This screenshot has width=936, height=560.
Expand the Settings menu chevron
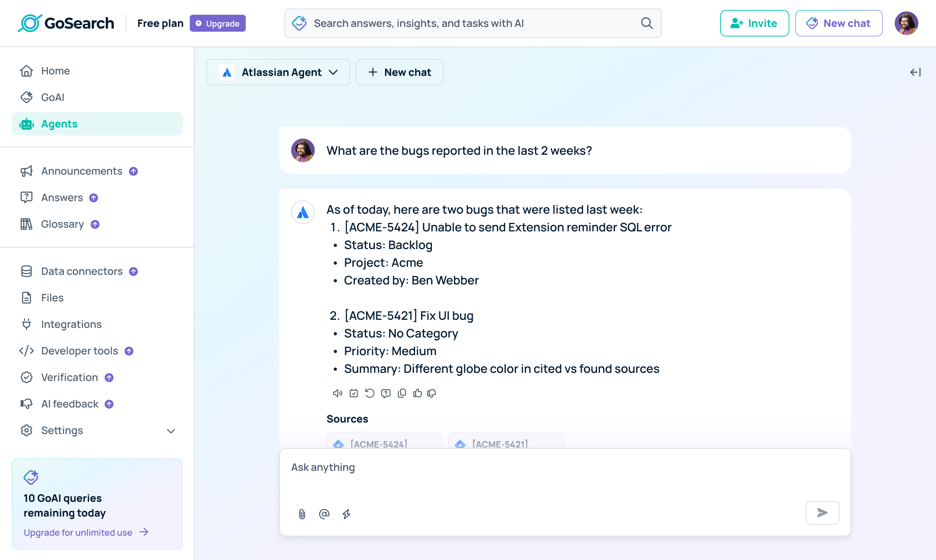[x=171, y=431]
